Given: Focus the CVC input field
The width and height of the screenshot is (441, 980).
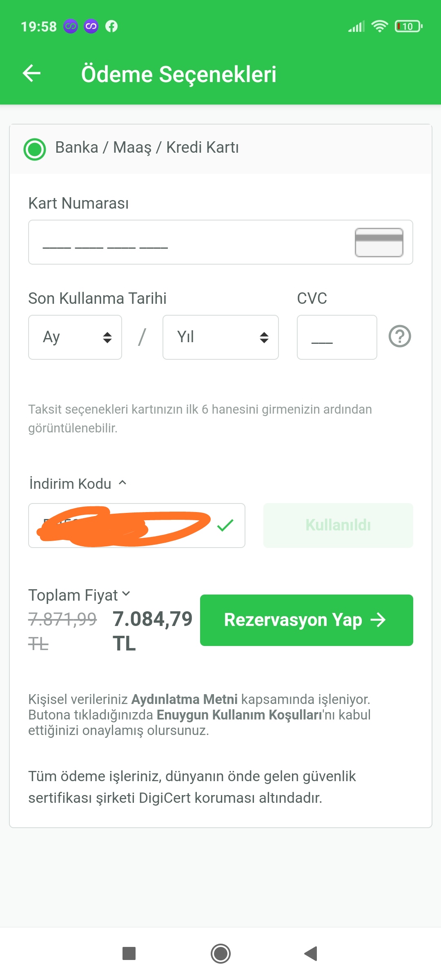Looking at the screenshot, I should click(x=337, y=337).
